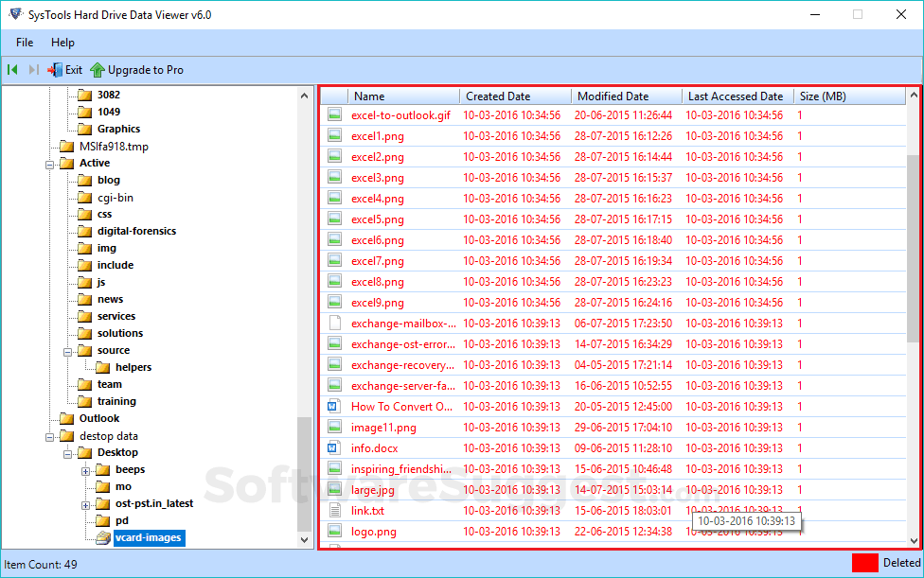Viewport: 924px width, 578px height.
Task: Select the exchange-recovery file name
Action: [x=403, y=365]
